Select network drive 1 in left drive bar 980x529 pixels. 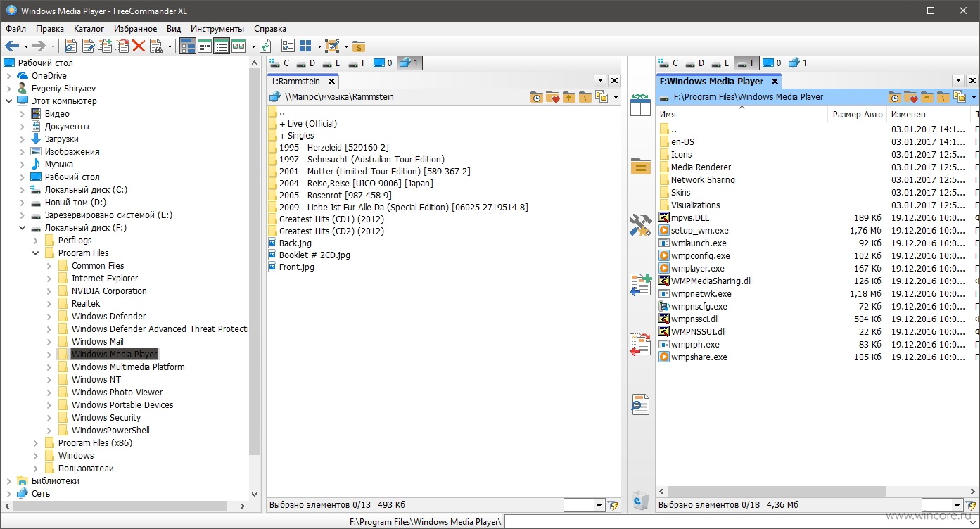(409, 63)
